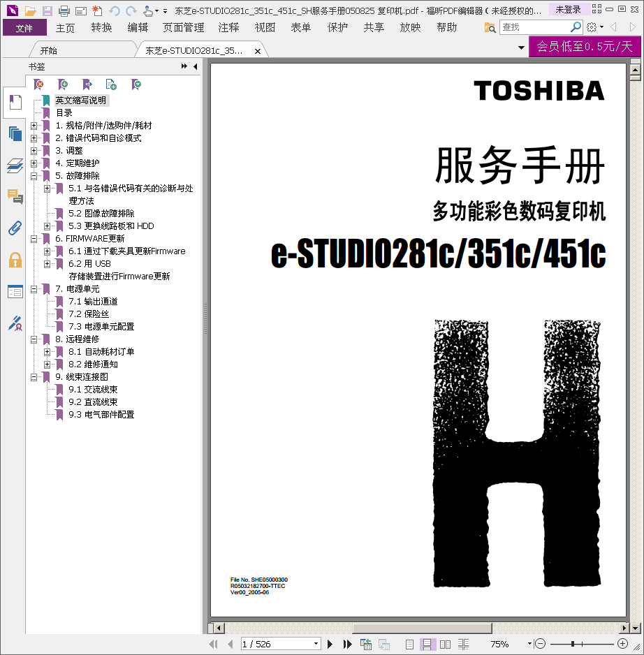Screen dimensions: 644x655
Task: Click the add new bookmark icon
Action: pyautogui.click(x=63, y=84)
